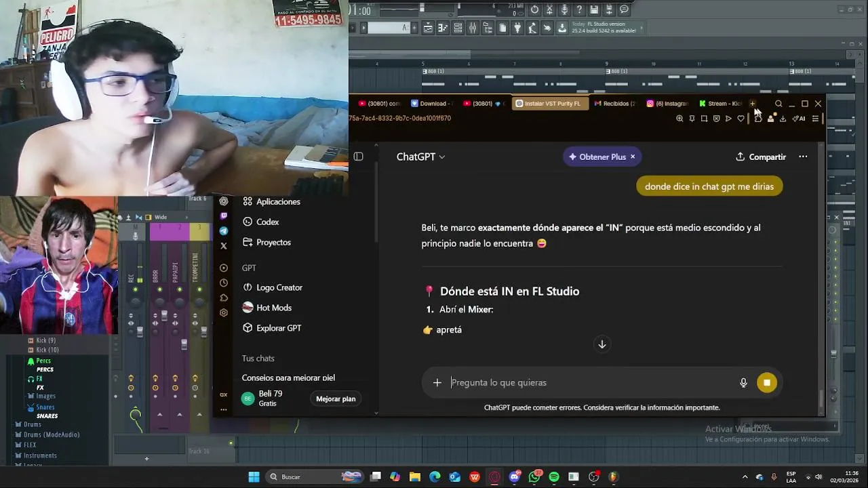This screenshot has width=868, height=488.
Task: Toggle the green LED on the PAPAIPI mixer track
Action: [179, 289]
